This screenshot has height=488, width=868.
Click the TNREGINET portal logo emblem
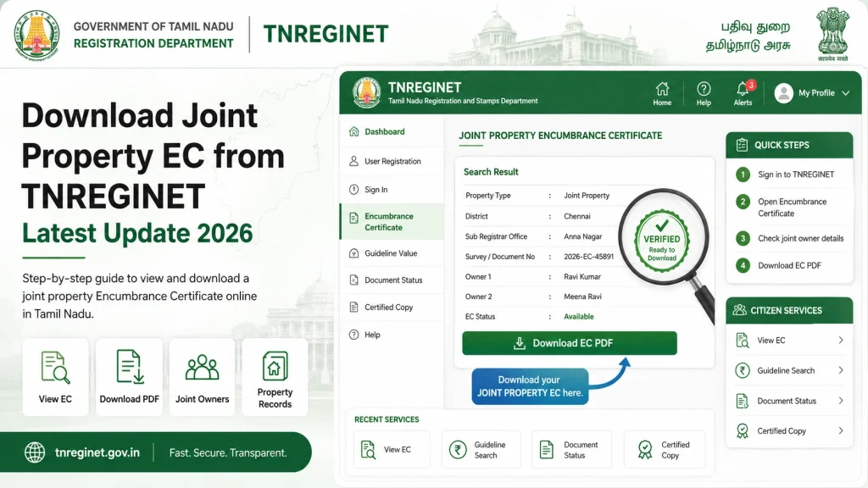(366, 93)
